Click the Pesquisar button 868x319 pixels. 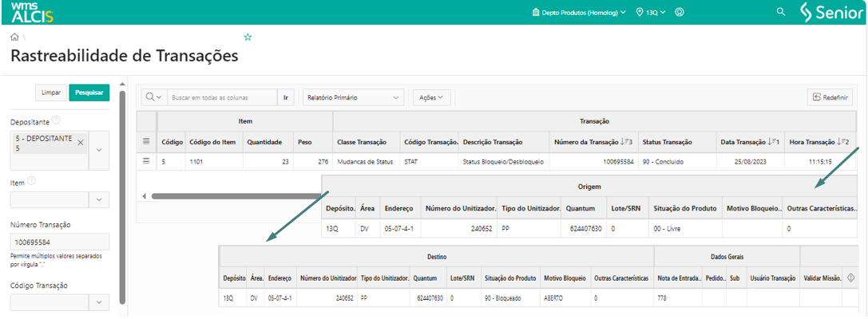[x=89, y=93]
